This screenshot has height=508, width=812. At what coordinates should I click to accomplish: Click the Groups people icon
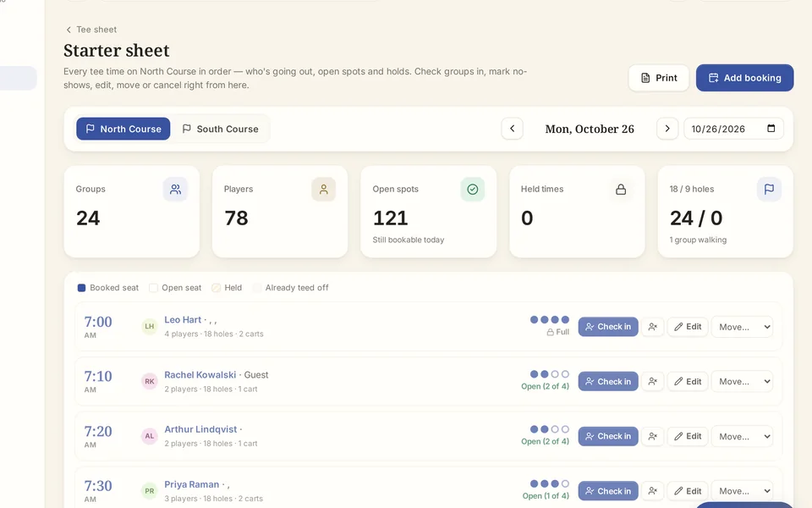point(176,189)
